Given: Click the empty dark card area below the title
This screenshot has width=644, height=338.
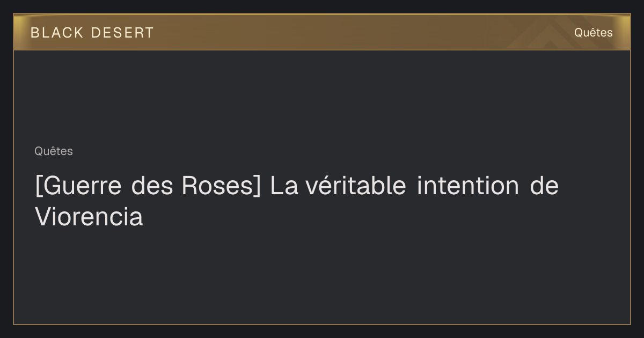Looking at the screenshot, I should (322, 276).
